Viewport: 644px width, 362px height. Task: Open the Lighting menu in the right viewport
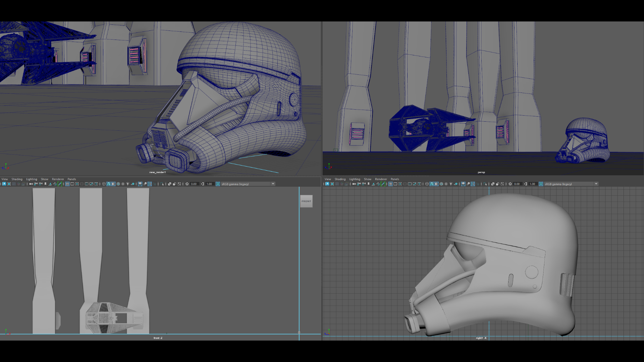click(355, 179)
